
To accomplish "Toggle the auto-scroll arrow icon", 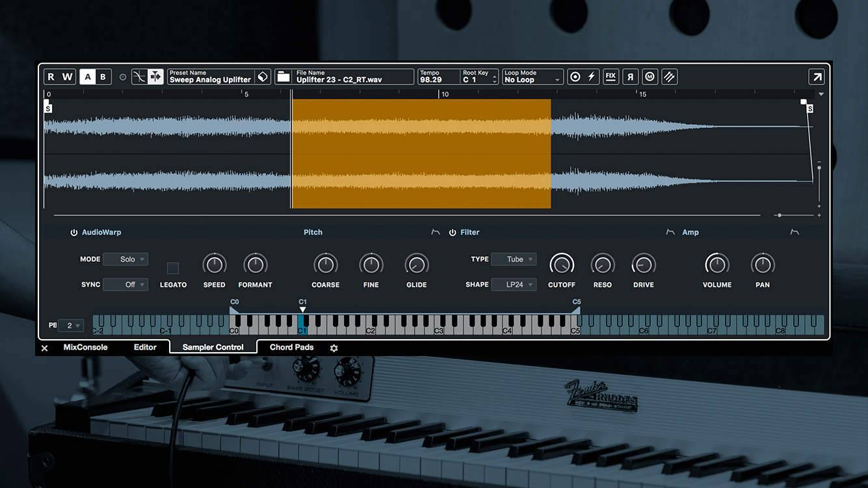I will pos(155,77).
